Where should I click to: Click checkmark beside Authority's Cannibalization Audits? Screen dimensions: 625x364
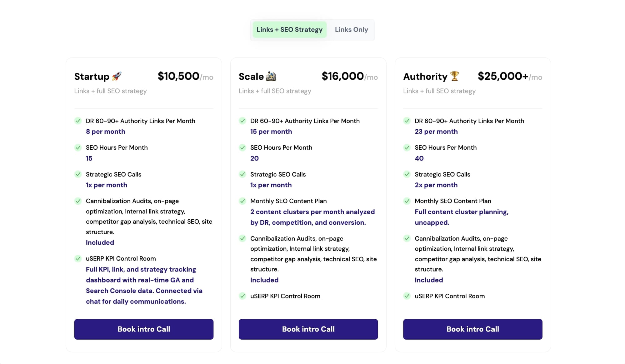(407, 238)
